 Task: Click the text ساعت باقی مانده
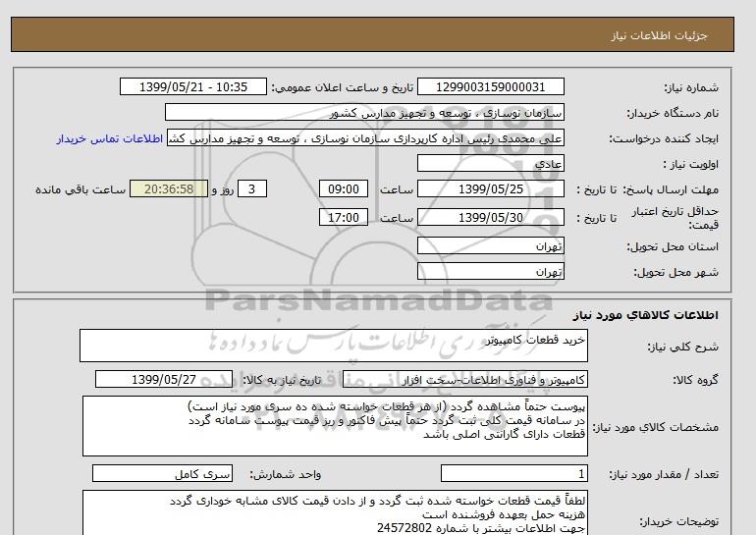81,189
